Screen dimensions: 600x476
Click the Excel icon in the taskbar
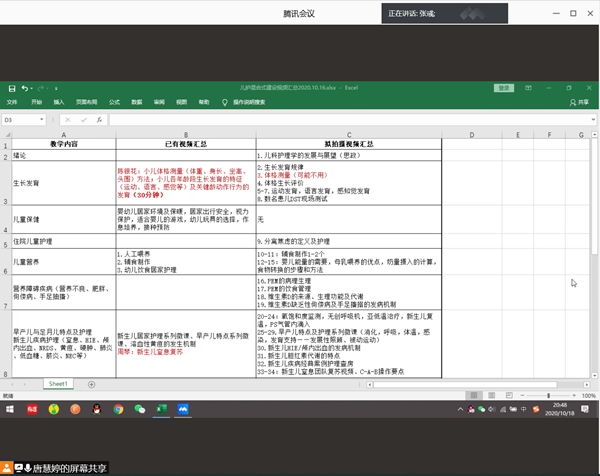(x=162, y=408)
